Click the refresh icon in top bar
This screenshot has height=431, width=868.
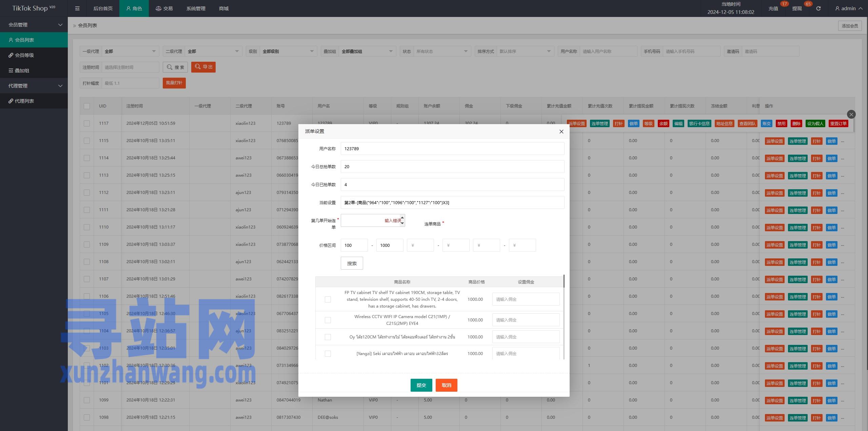818,8
